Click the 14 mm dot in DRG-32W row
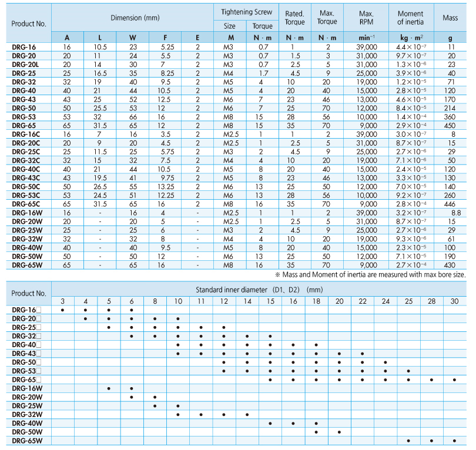 tap(247, 415)
